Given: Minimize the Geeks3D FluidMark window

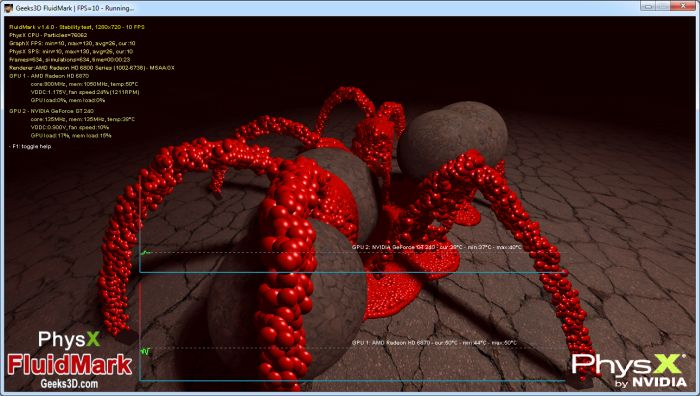Looking at the screenshot, I should coord(648,6).
